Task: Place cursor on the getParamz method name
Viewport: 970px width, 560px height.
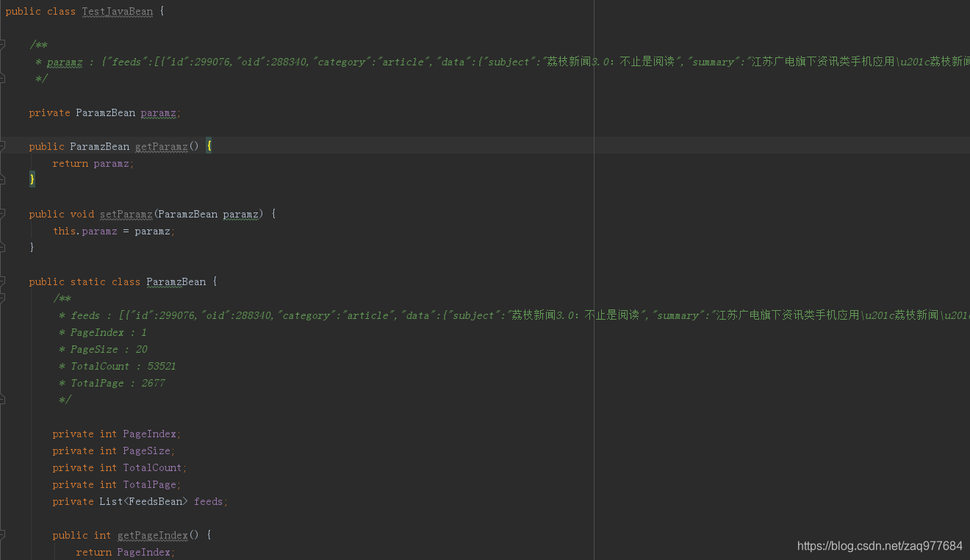Action: coord(160,146)
